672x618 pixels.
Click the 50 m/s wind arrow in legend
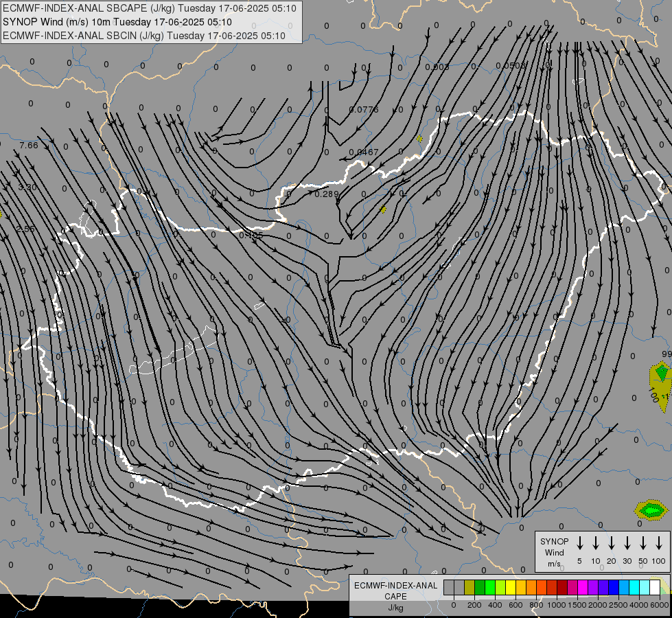click(x=643, y=543)
